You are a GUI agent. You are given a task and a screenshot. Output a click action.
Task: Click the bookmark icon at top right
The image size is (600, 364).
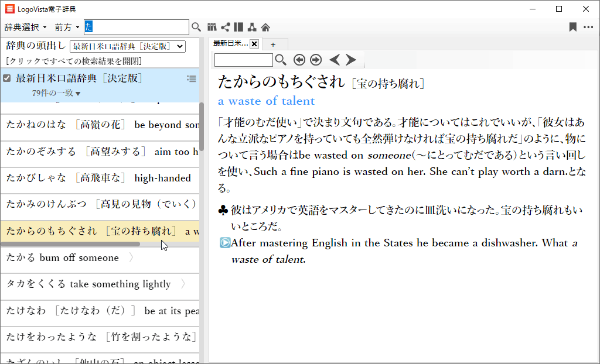(573, 27)
